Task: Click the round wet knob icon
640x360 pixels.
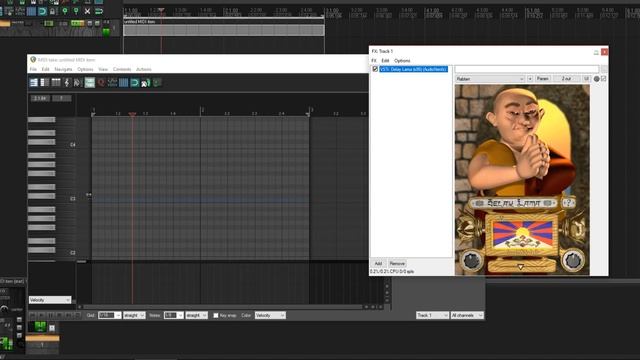Action: coord(596,79)
